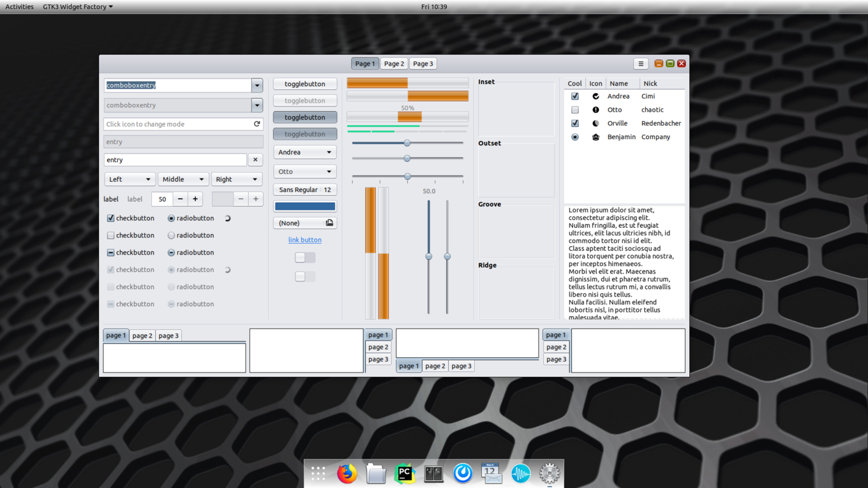
Task: Toggle the upper switch below link button
Action: [305, 258]
